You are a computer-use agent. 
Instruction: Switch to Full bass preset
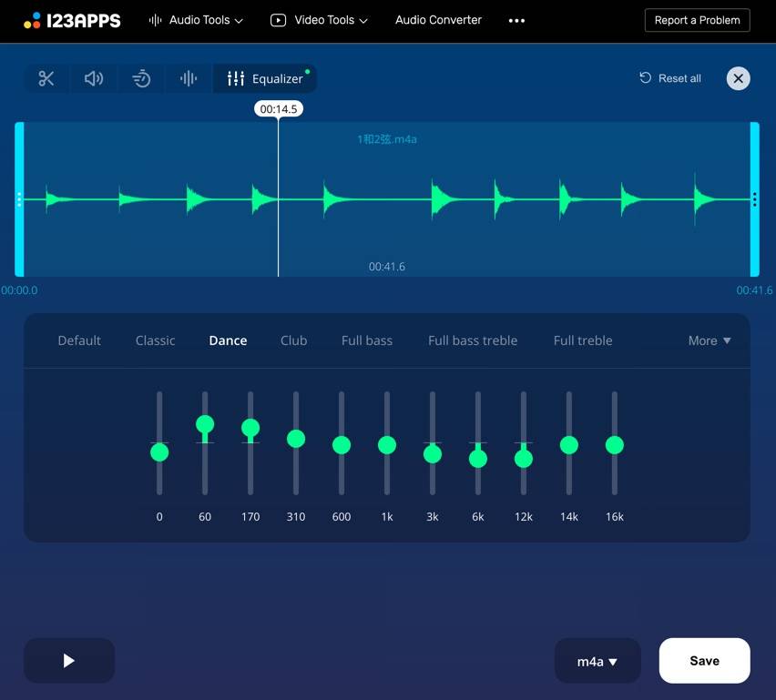[x=367, y=340]
